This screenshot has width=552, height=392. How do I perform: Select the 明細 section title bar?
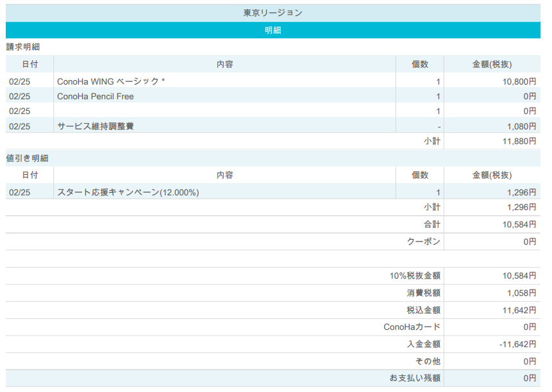(272, 30)
